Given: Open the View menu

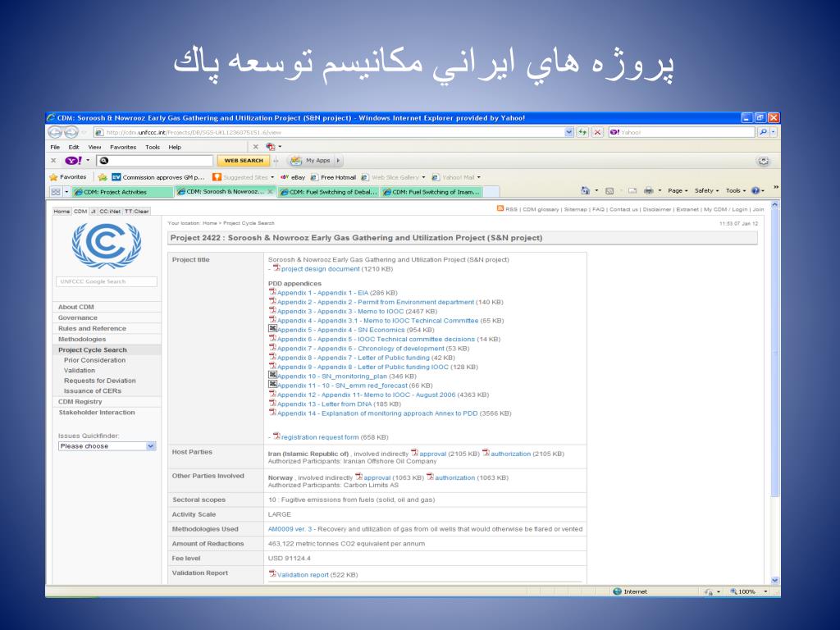Looking at the screenshot, I should [94, 147].
